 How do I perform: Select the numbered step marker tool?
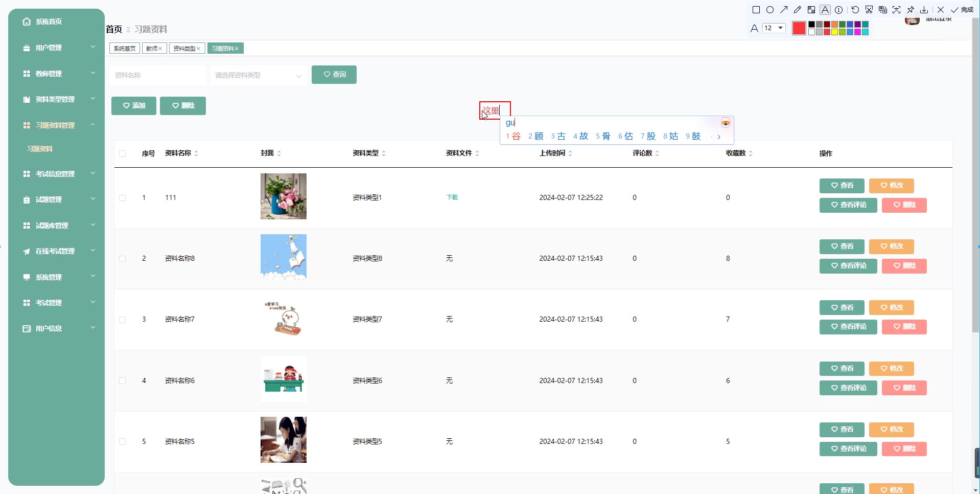839,10
